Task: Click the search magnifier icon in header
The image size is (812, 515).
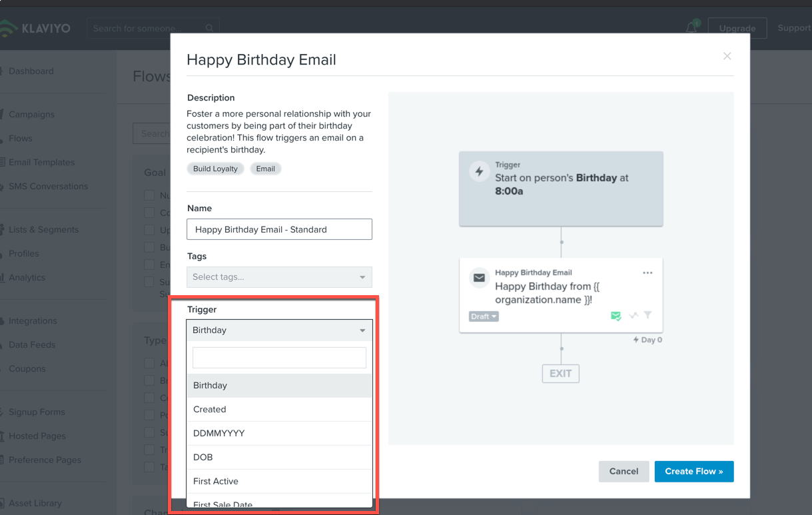Action: pos(209,28)
